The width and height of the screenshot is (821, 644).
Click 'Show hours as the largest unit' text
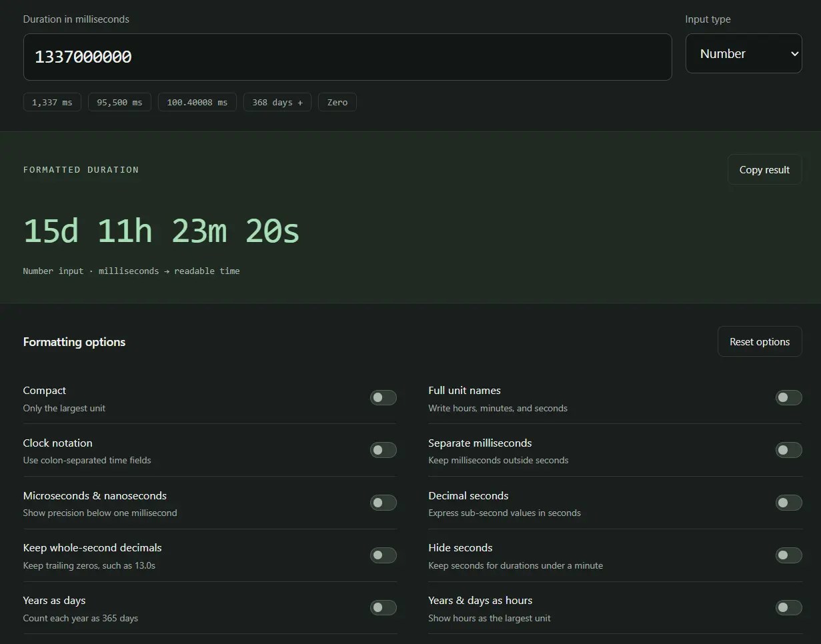point(490,618)
